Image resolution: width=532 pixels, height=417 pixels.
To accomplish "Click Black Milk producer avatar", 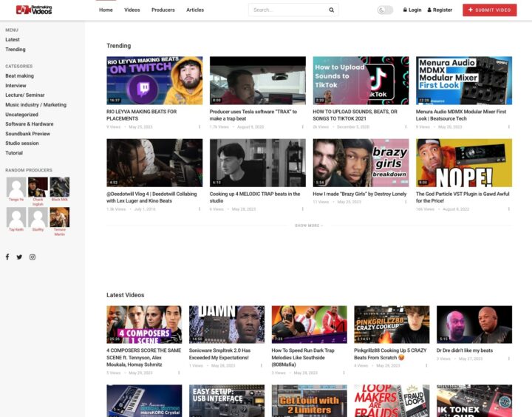I will pyautogui.click(x=60, y=187).
